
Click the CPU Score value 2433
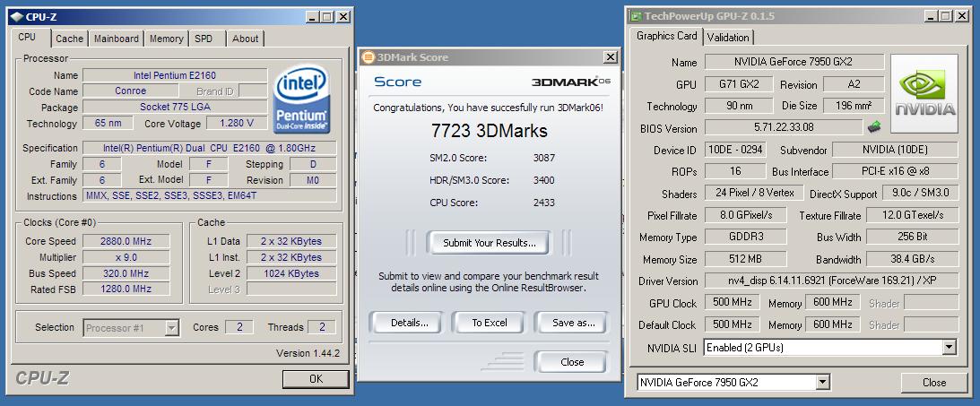click(543, 203)
